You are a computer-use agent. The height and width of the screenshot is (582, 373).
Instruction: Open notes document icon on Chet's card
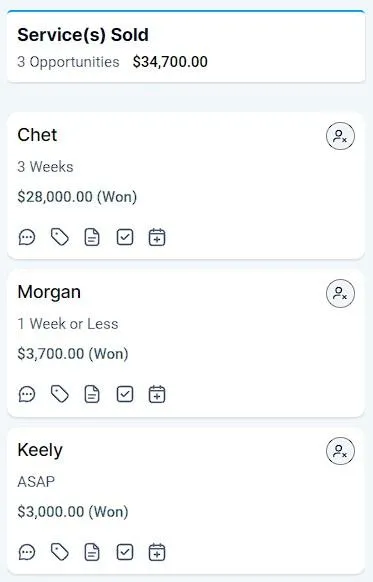coord(92,237)
